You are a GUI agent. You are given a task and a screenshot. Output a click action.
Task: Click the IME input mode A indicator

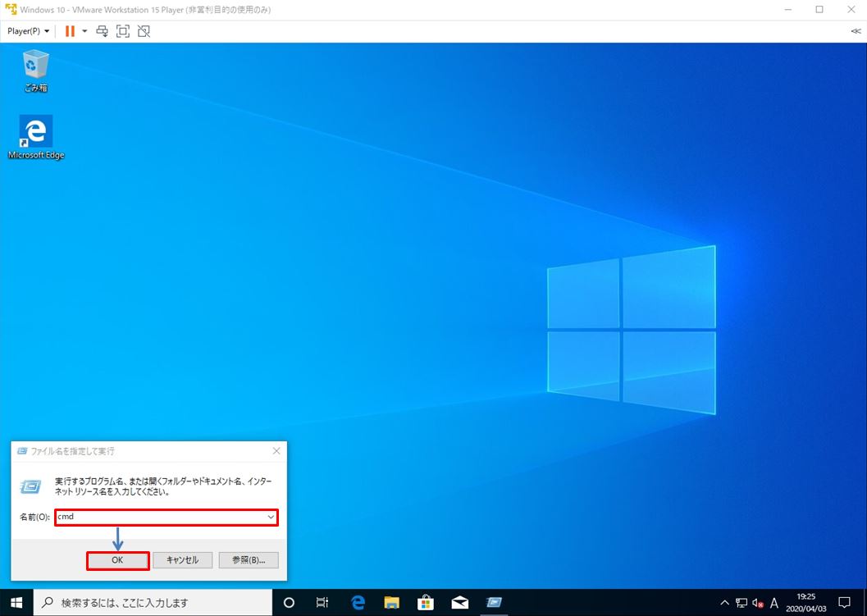click(x=774, y=603)
